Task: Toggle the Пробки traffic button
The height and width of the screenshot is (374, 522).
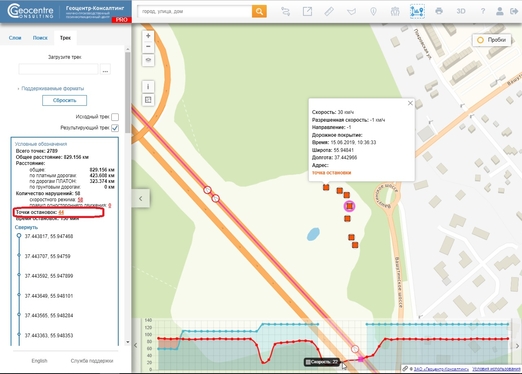Action: coord(492,40)
